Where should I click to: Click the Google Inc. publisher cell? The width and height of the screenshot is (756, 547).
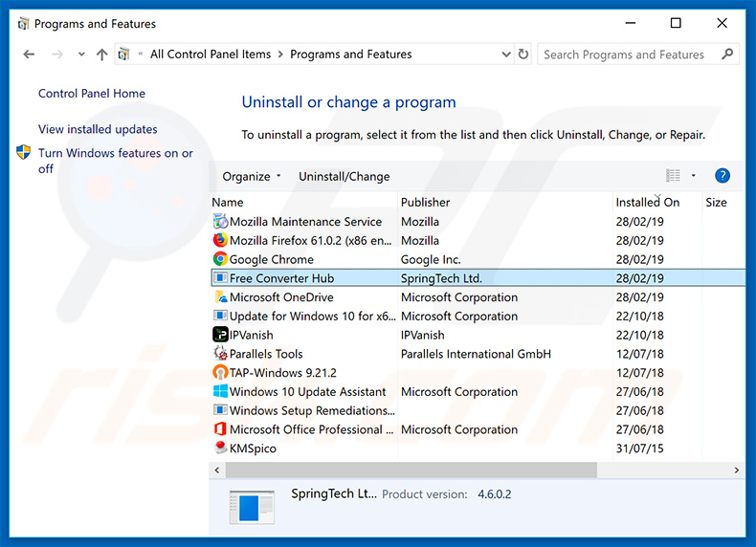(x=431, y=259)
